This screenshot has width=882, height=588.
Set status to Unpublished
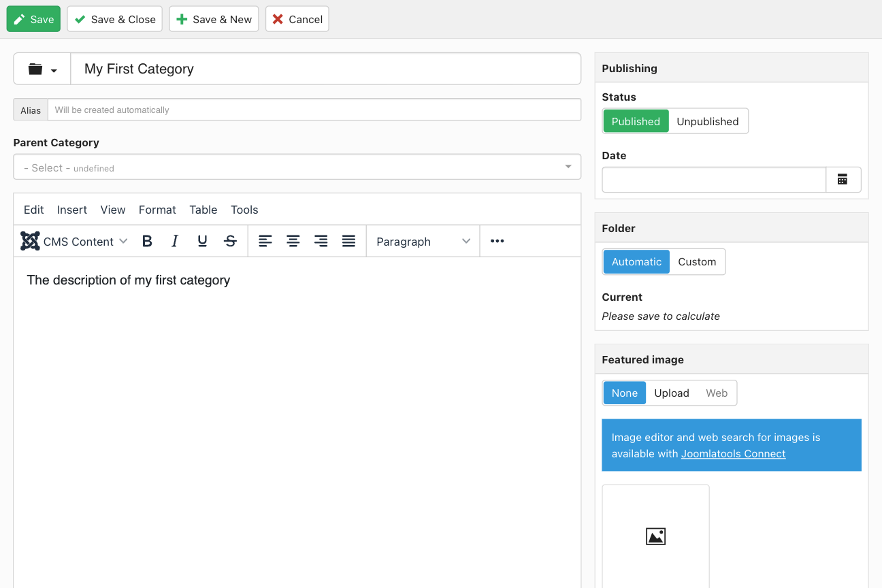pos(707,121)
